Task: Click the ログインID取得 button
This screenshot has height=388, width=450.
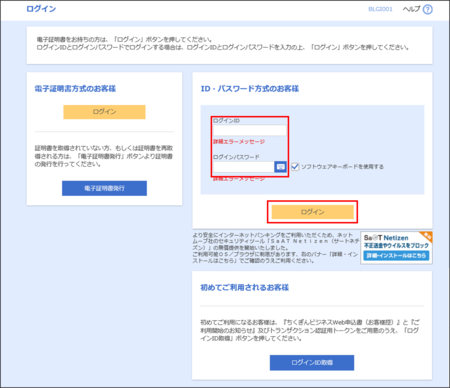Action: [312, 363]
